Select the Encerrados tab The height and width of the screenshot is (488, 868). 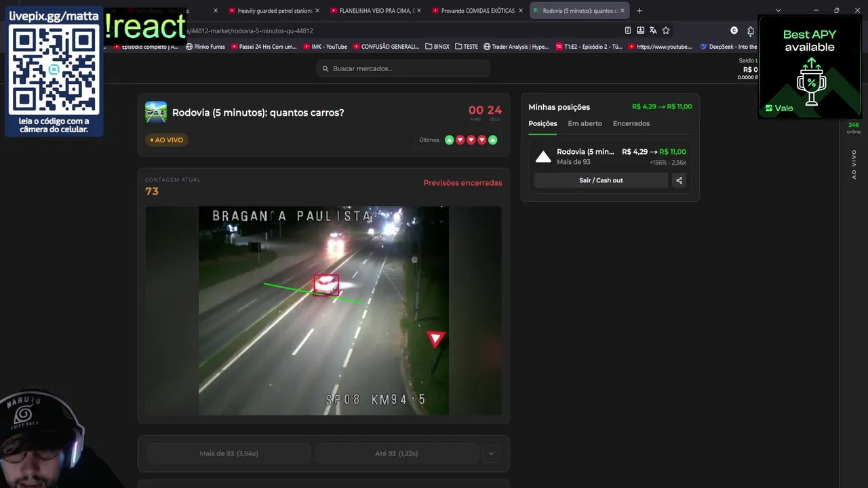[631, 123]
